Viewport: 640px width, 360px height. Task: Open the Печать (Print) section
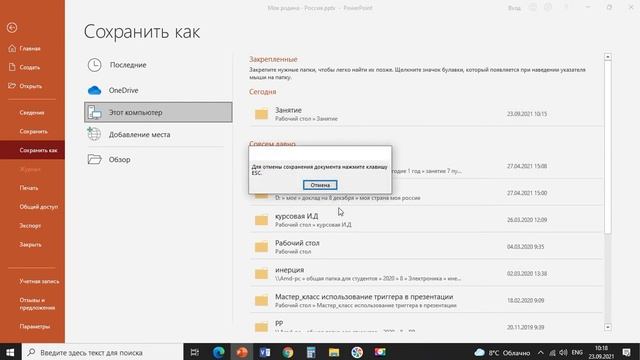click(29, 188)
